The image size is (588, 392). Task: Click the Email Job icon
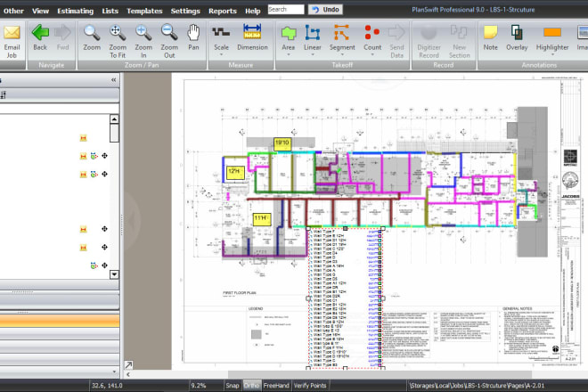coord(12,33)
